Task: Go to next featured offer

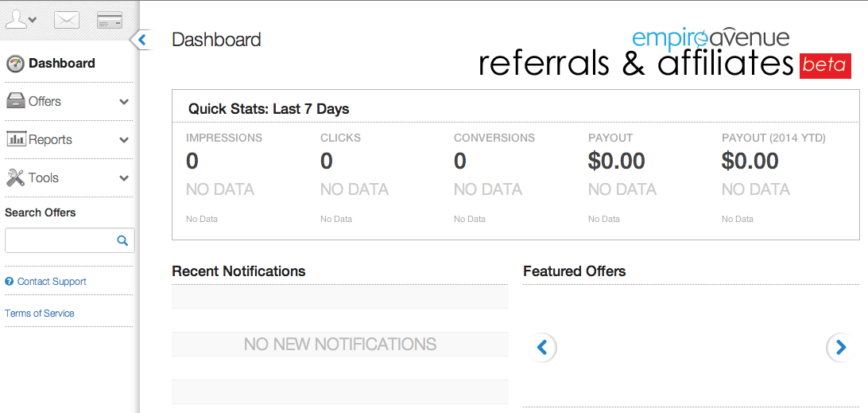Action: coord(840,347)
